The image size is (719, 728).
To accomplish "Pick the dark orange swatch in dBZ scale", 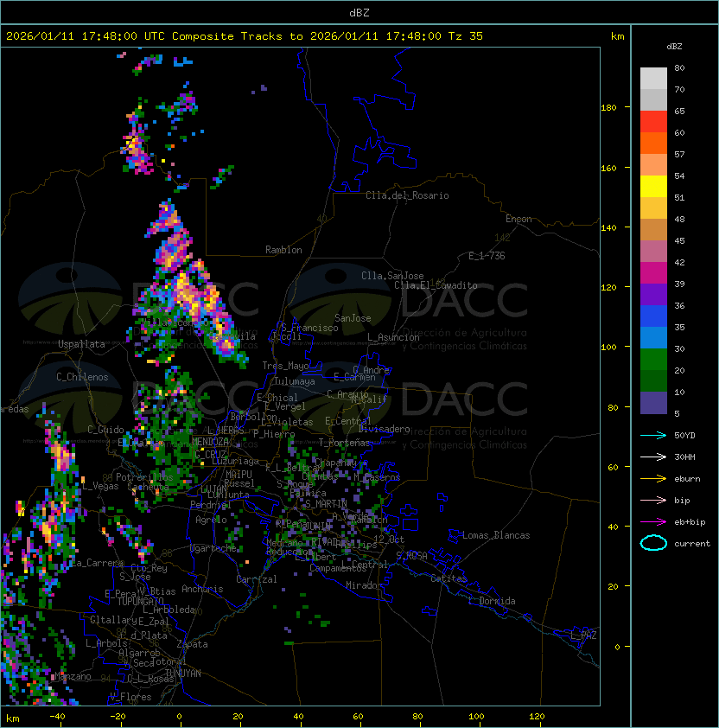I will [x=653, y=144].
